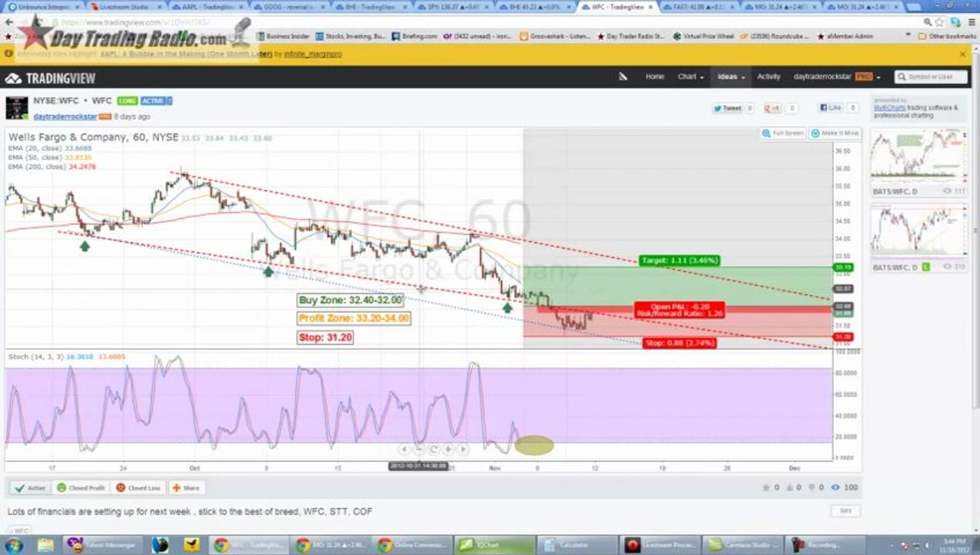The image size is (980, 555).
Task: Open the MultiCharts sponsor link
Action: pyautogui.click(x=889, y=108)
